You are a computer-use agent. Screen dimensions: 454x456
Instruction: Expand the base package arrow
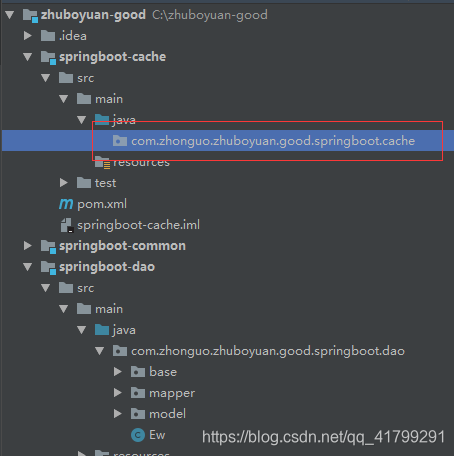[x=118, y=372]
